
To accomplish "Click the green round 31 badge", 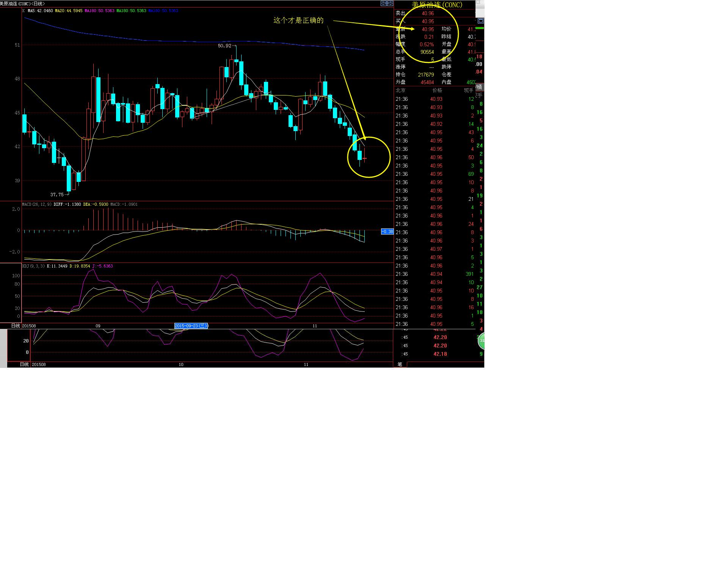I will pyautogui.click(x=481, y=341).
